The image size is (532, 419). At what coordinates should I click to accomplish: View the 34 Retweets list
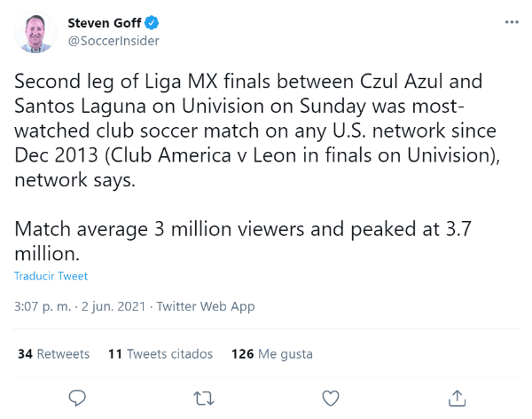53,353
